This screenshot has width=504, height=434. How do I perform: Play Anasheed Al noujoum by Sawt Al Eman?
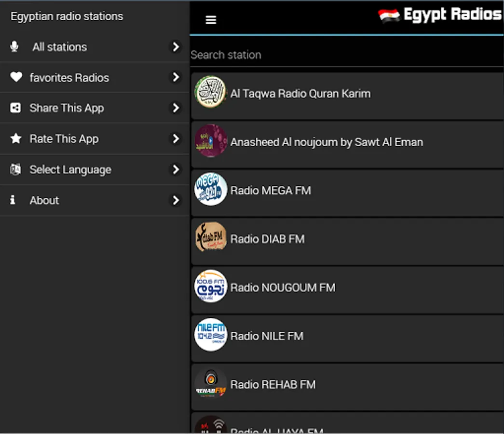point(347,144)
